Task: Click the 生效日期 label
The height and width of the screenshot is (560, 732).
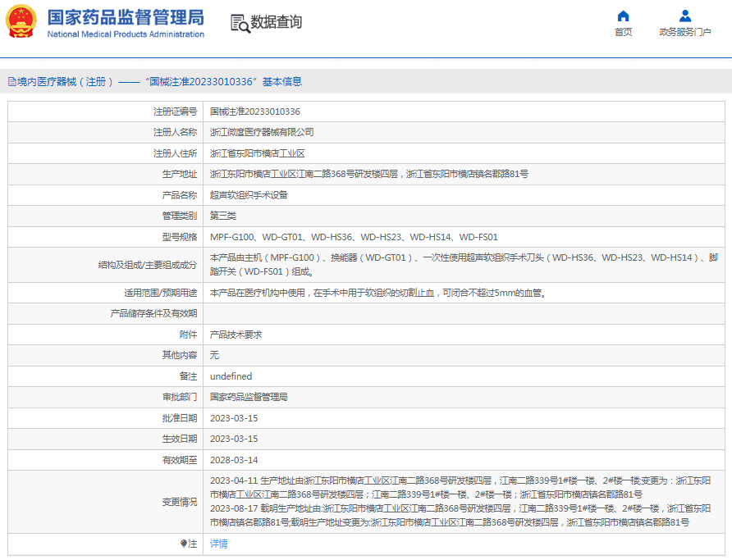Action: tap(179, 439)
